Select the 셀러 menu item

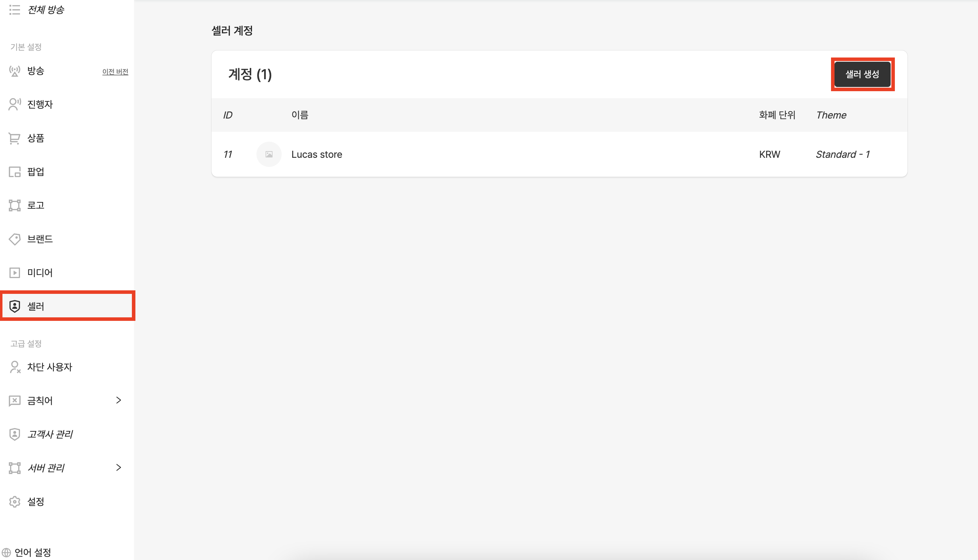tap(67, 306)
